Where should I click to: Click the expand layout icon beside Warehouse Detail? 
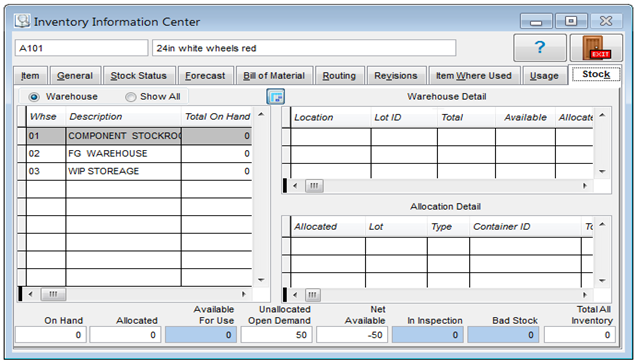click(275, 97)
